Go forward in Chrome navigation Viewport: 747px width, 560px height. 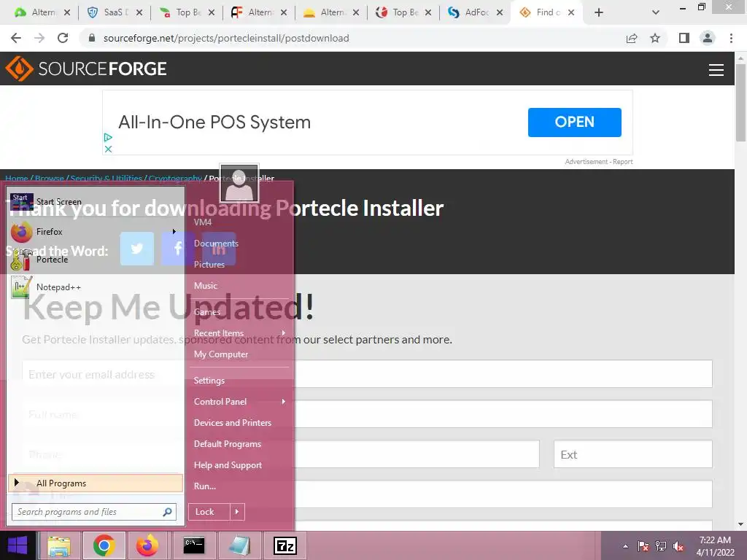point(39,38)
